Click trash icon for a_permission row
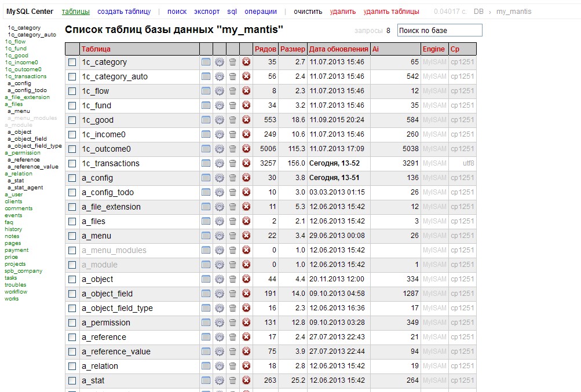Screen dimensions: 581x392 tap(233, 323)
